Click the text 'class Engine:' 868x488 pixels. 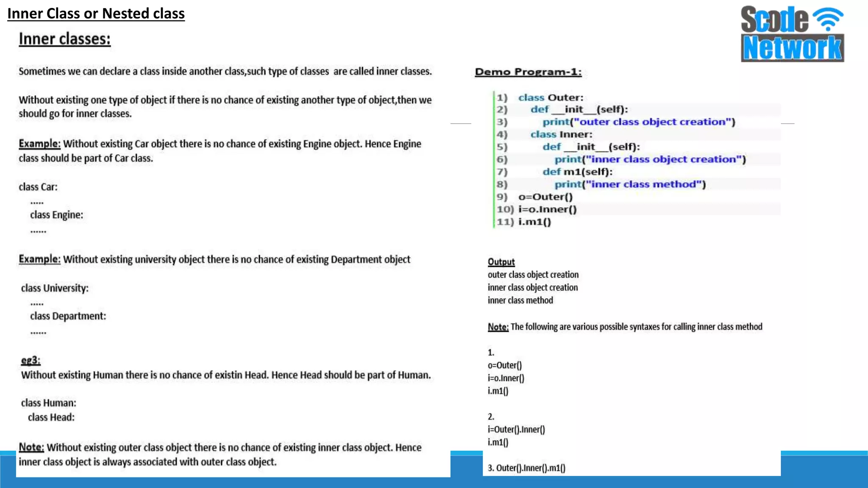56,215
